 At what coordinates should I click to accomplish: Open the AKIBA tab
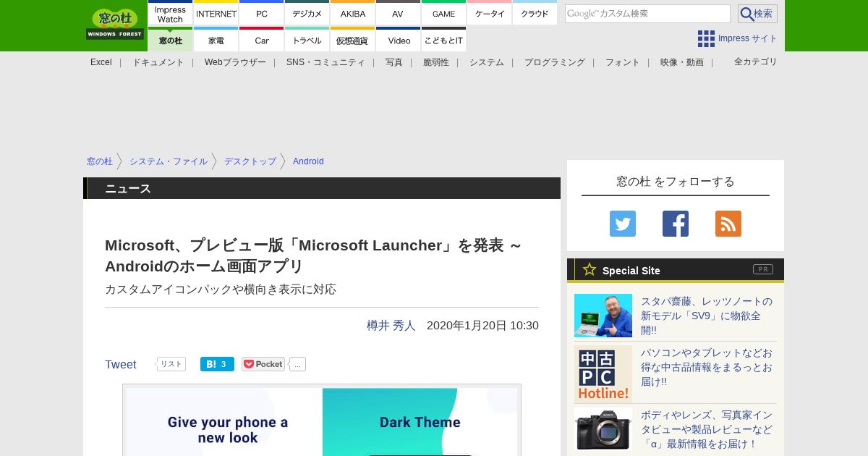[x=353, y=14]
